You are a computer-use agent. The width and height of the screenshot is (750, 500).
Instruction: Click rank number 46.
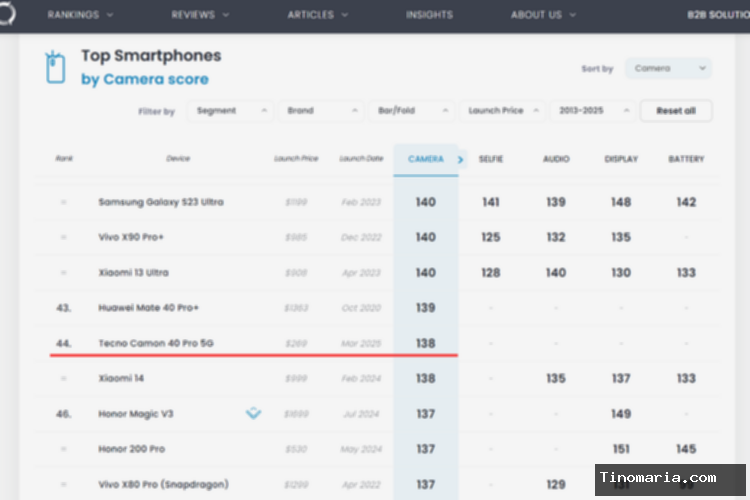pos(64,414)
